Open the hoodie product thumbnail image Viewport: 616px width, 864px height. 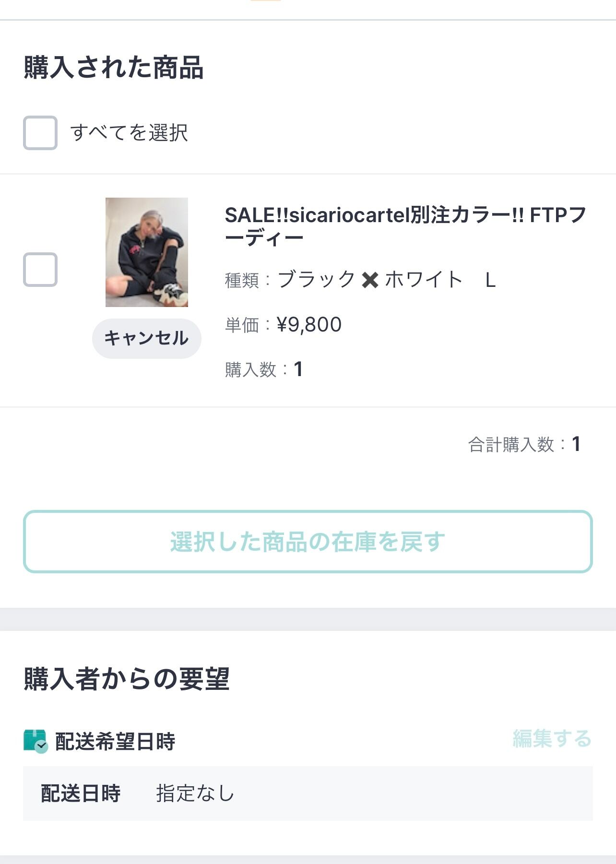[147, 252]
